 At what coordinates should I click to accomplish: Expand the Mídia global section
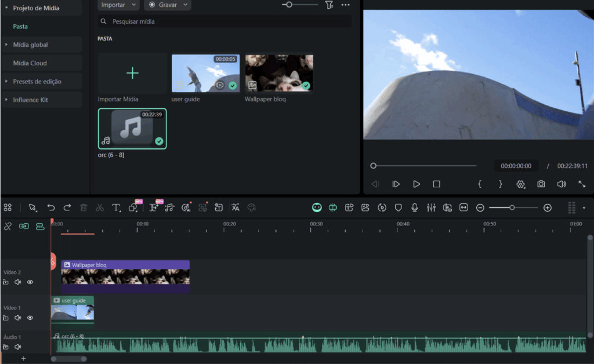click(x=30, y=45)
